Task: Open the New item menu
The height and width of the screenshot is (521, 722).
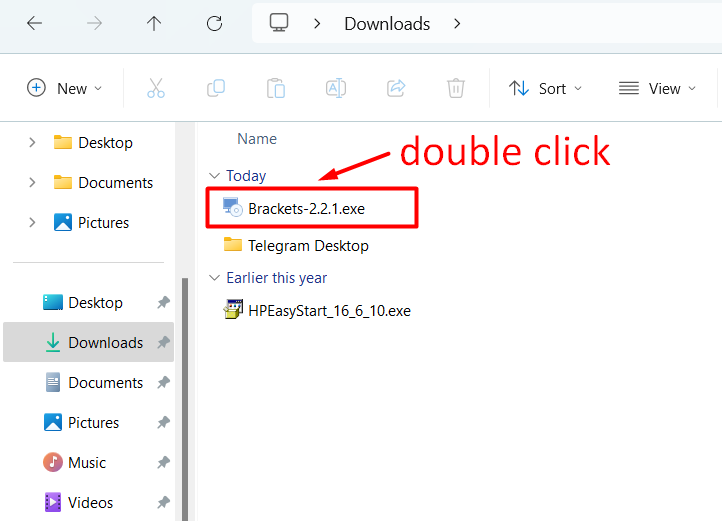Action: pyautogui.click(x=64, y=88)
